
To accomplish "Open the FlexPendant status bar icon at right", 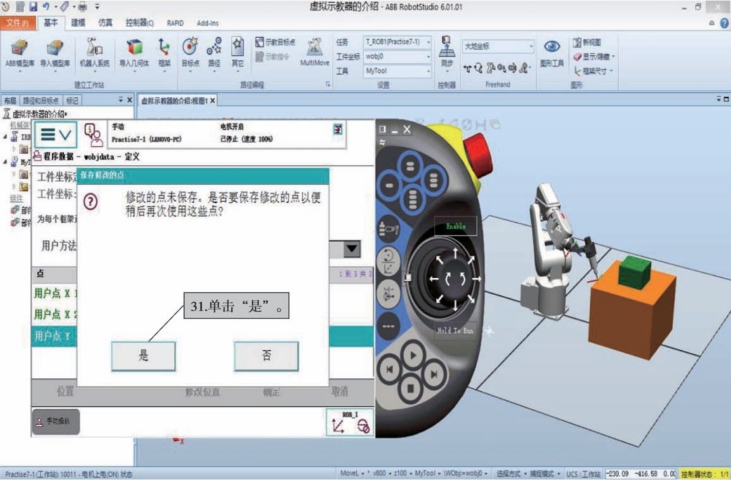I will point(338,129).
